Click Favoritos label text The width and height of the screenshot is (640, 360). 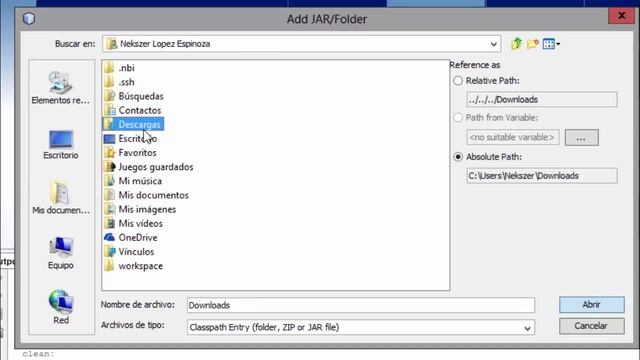coord(138,153)
